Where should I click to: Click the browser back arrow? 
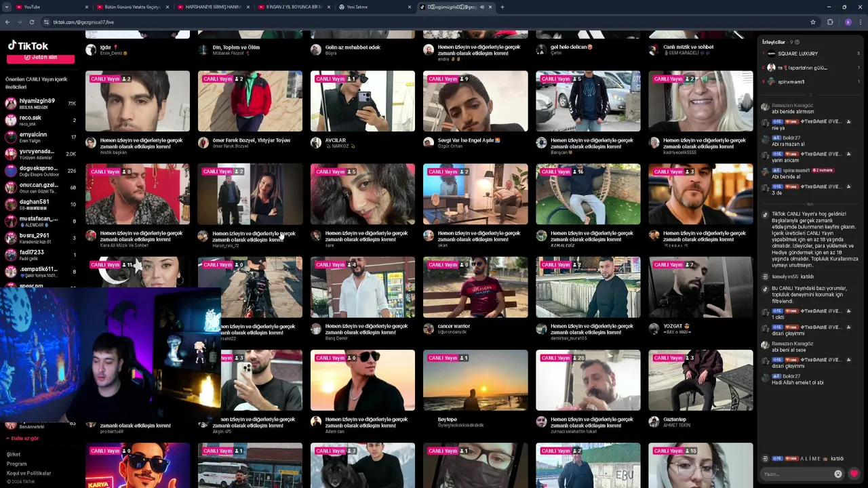point(7,22)
